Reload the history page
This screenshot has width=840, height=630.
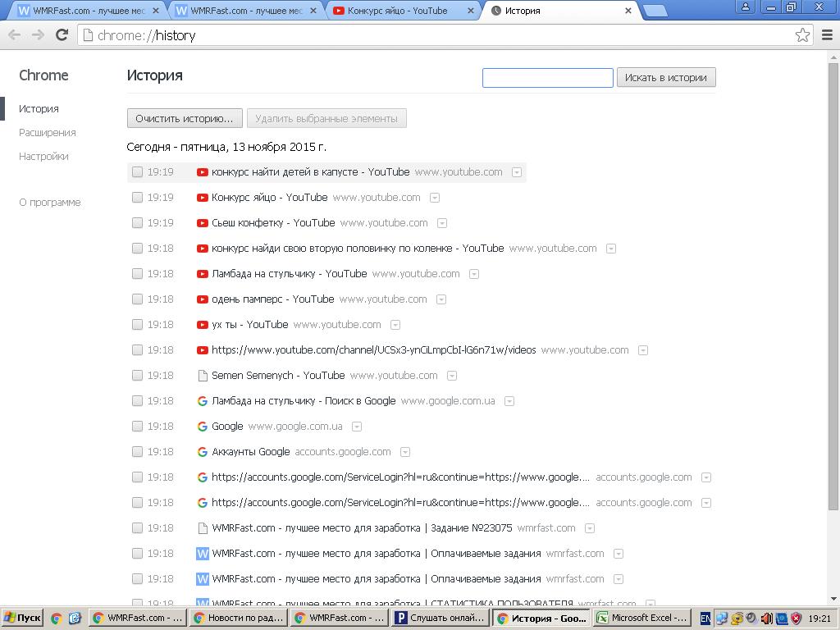point(62,35)
